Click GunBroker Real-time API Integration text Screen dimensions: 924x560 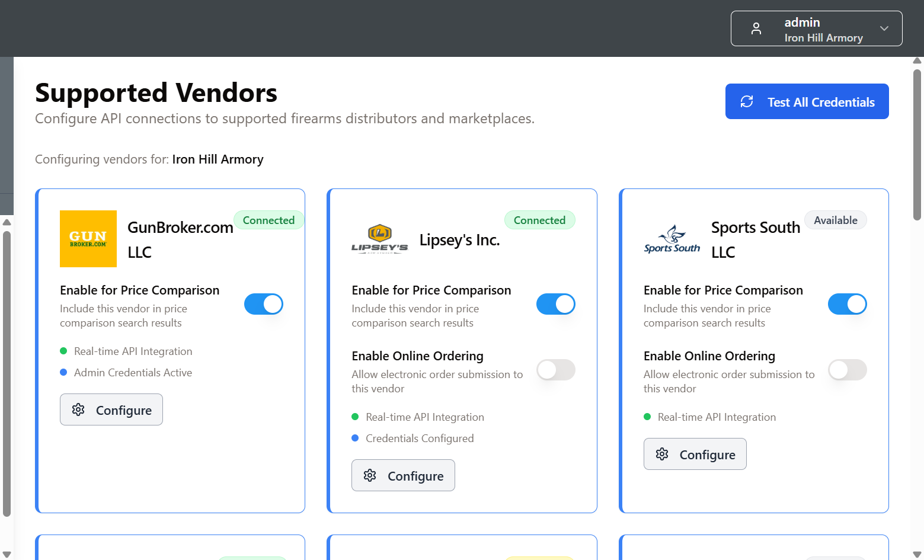[x=133, y=351]
